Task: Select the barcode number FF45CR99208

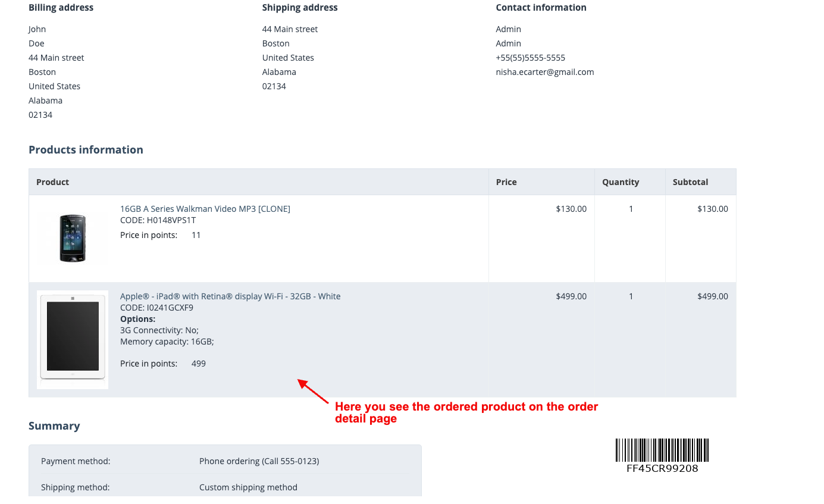Action: coord(662,468)
